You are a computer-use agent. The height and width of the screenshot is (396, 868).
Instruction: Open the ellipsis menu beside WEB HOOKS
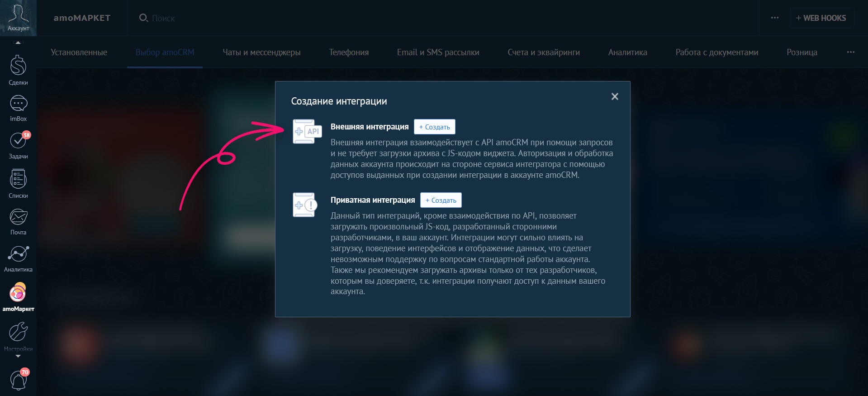click(774, 18)
